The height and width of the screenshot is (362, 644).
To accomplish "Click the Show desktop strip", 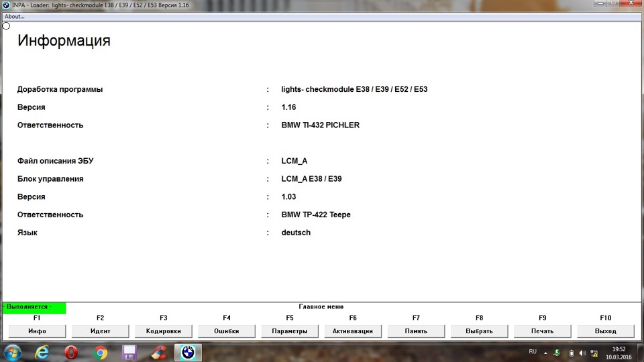I will point(640,353).
